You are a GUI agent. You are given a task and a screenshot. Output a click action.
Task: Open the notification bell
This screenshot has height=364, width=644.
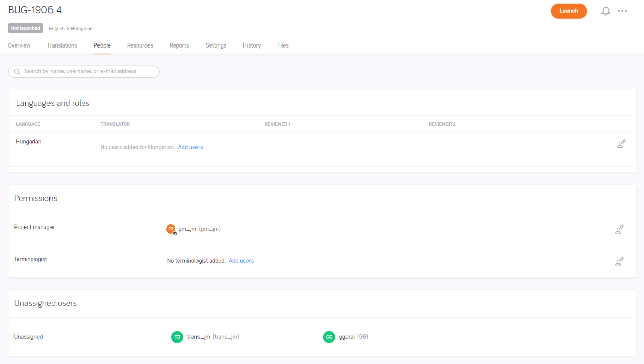point(605,11)
